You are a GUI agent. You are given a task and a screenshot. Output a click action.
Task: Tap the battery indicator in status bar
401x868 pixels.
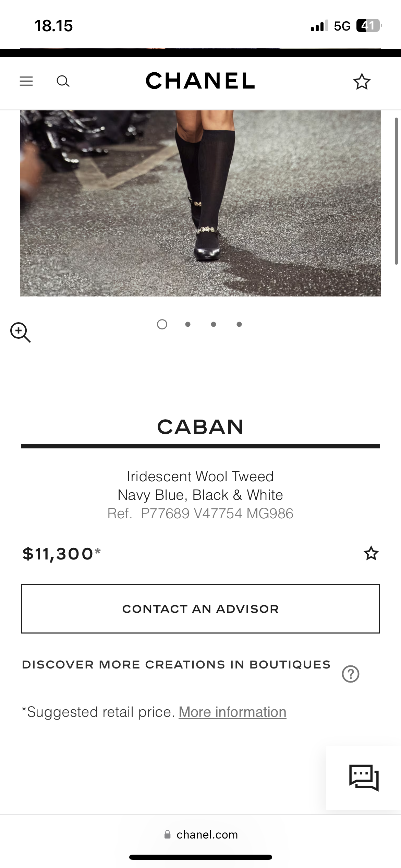[x=369, y=26]
